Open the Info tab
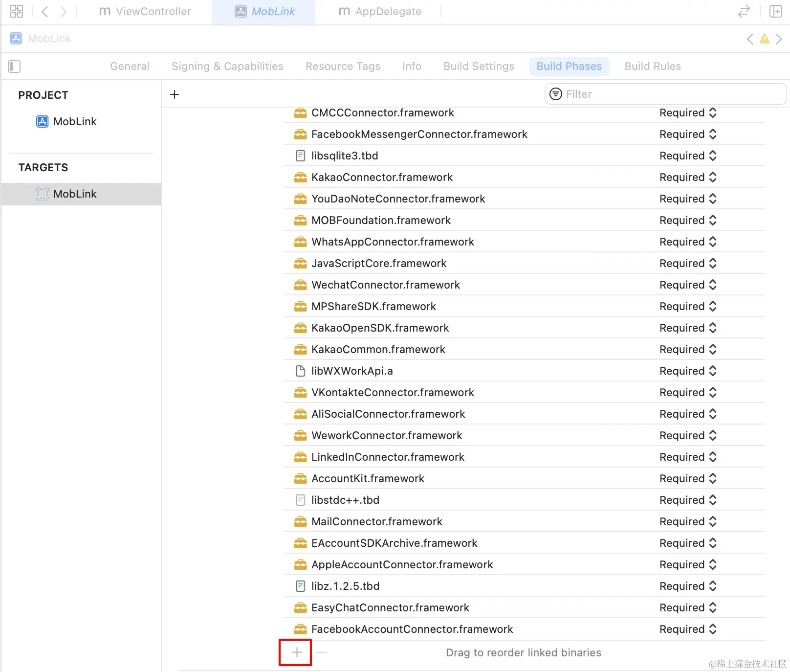The image size is (790, 672). (412, 66)
